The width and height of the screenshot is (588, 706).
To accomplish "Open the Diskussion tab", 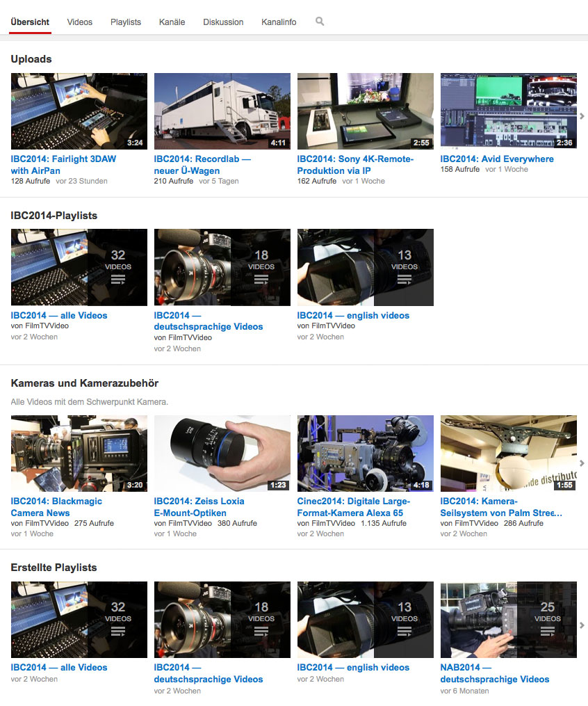I will click(x=223, y=22).
